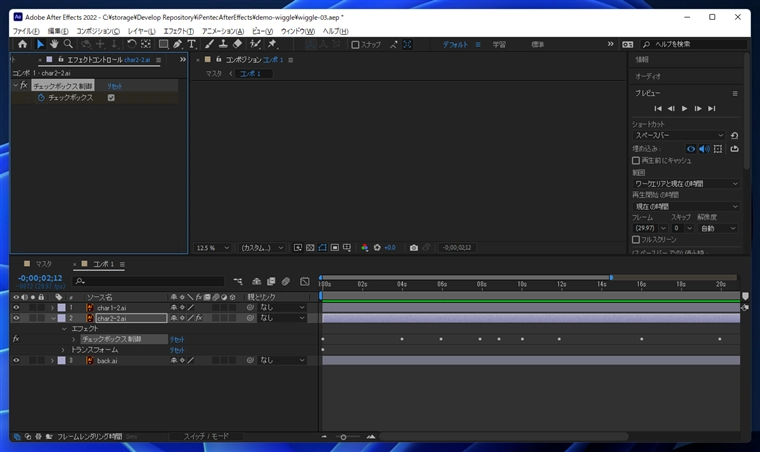Image resolution: width=760 pixels, height=452 pixels.
Task: Expand the トランスフォーム group
Action: pyautogui.click(x=63, y=350)
